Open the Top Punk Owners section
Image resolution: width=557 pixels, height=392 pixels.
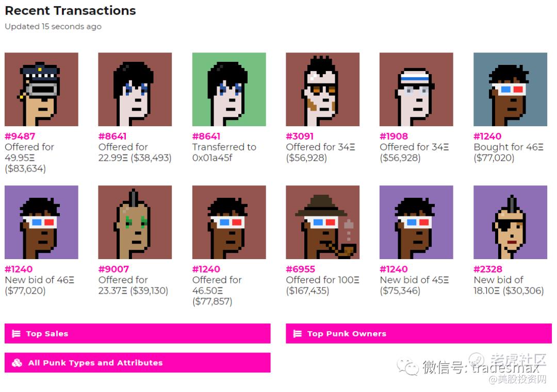click(419, 333)
